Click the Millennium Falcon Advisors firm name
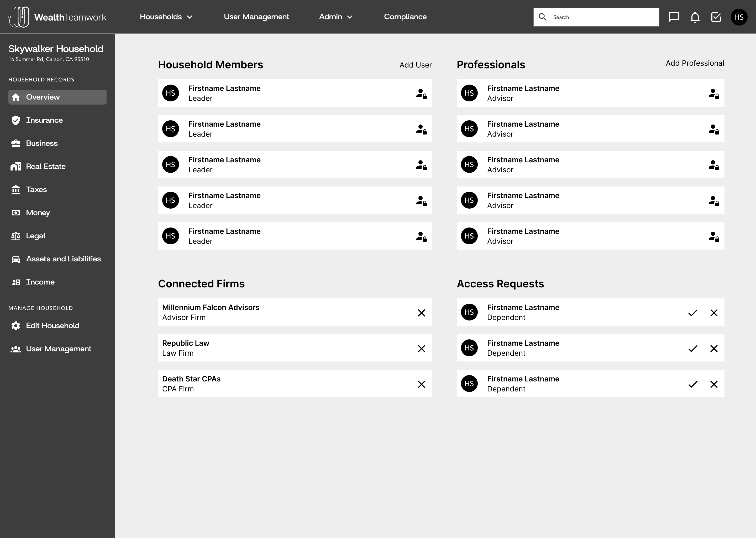Image resolution: width=756 pixels, height=538 pixels. click(211, 307)
